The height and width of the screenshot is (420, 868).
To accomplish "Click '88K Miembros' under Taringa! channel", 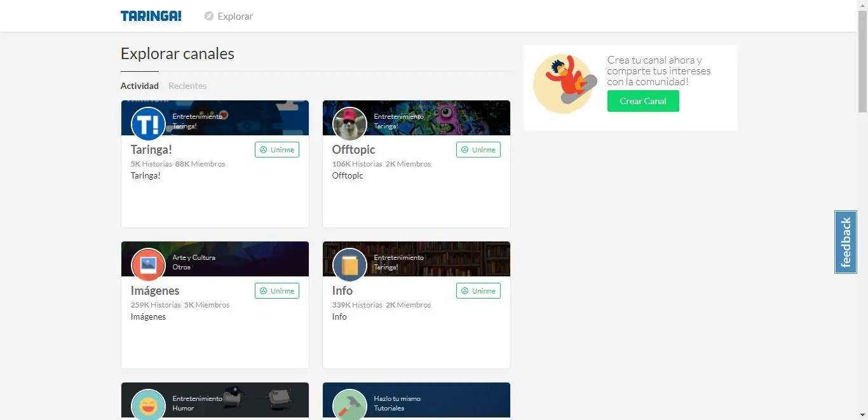I will pyautogui.click(x=200, y=164).
